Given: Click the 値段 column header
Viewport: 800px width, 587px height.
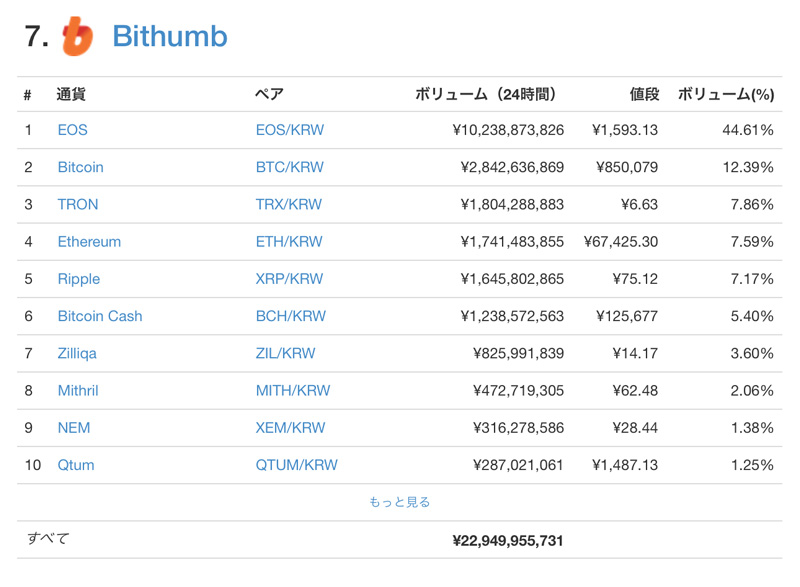Looking at the screenshot, I should click(x=644, y=94).
